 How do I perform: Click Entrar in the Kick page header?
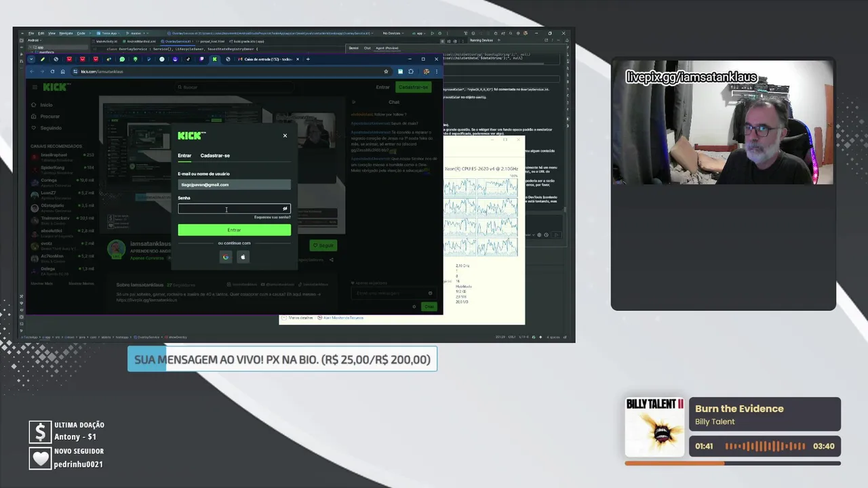point(383,87)
